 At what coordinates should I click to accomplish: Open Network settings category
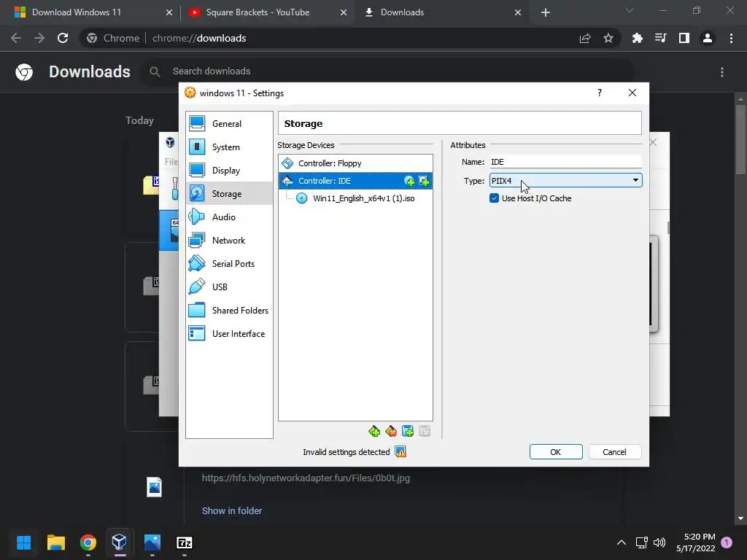click(228, 241)
